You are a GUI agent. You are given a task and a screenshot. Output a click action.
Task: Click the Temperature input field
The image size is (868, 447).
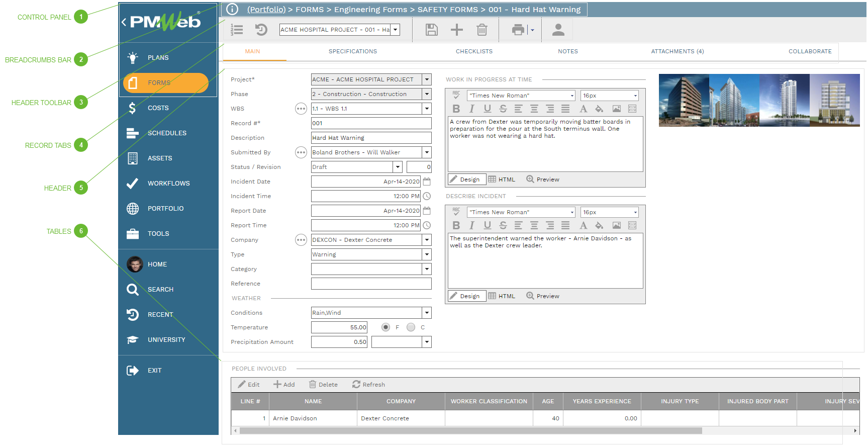tap(339, 327)
